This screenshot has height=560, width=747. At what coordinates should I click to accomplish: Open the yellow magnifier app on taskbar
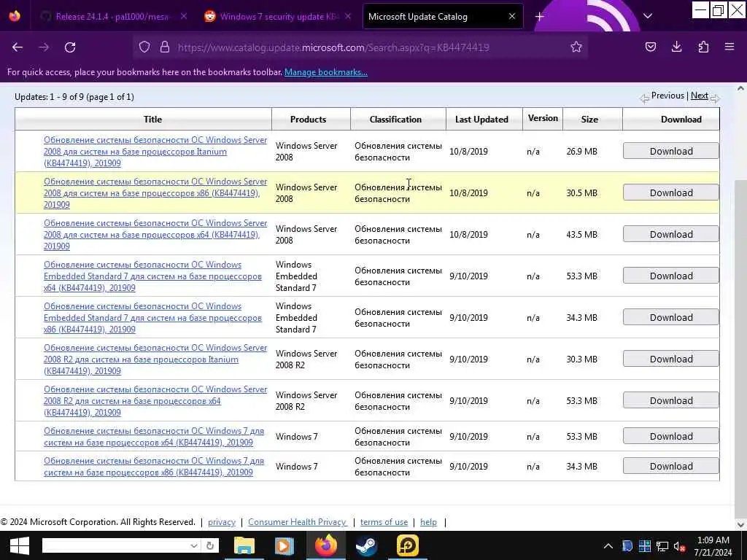(x=407, y=545)
